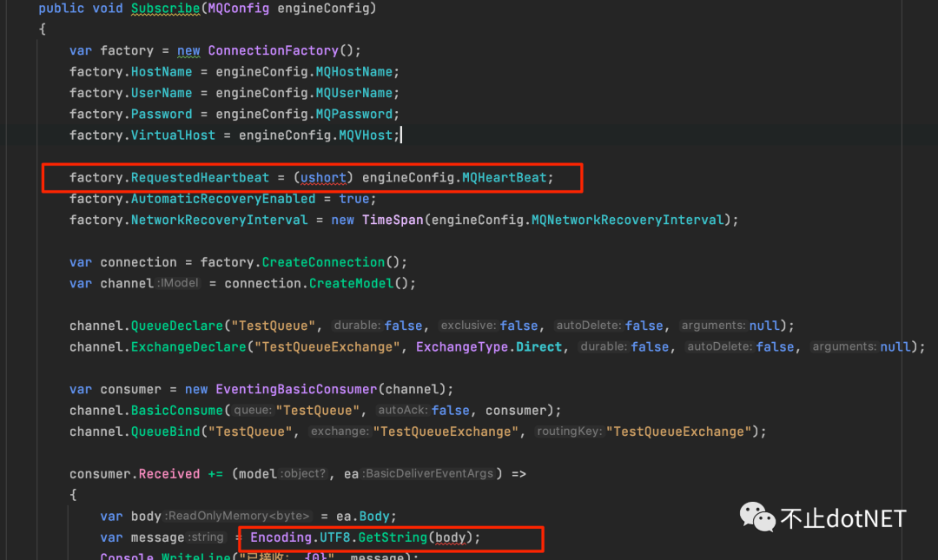Click the 不止dotNET watermark text
The height and width of the screenshot is (560, 938).
[843, 518]
